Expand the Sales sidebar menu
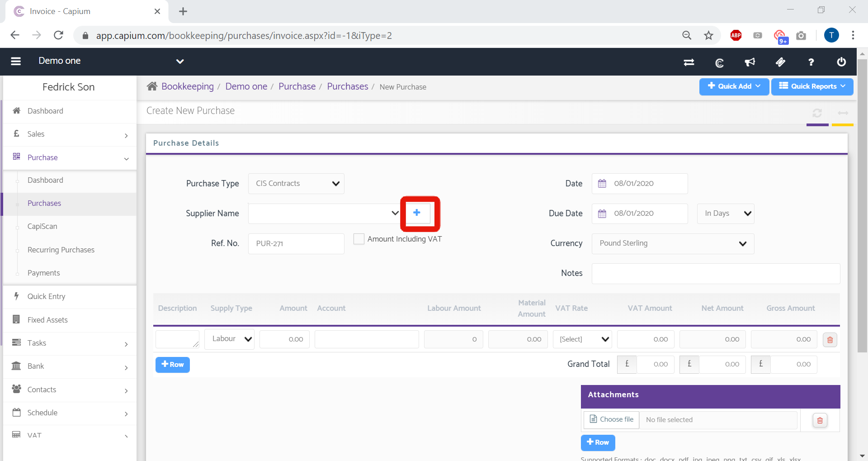This screenshot has width=868, height=461. [x=70, y=134]
